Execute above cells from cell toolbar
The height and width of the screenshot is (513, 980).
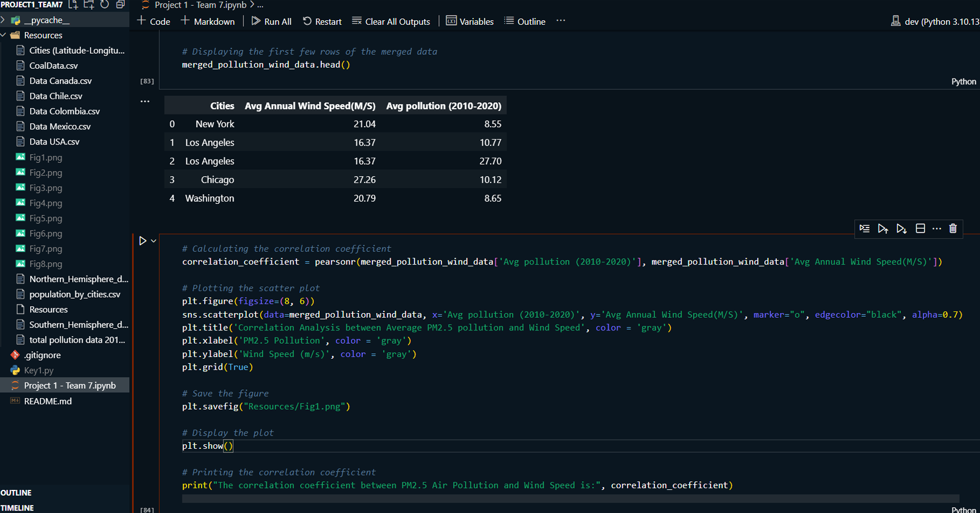[883, 229]
